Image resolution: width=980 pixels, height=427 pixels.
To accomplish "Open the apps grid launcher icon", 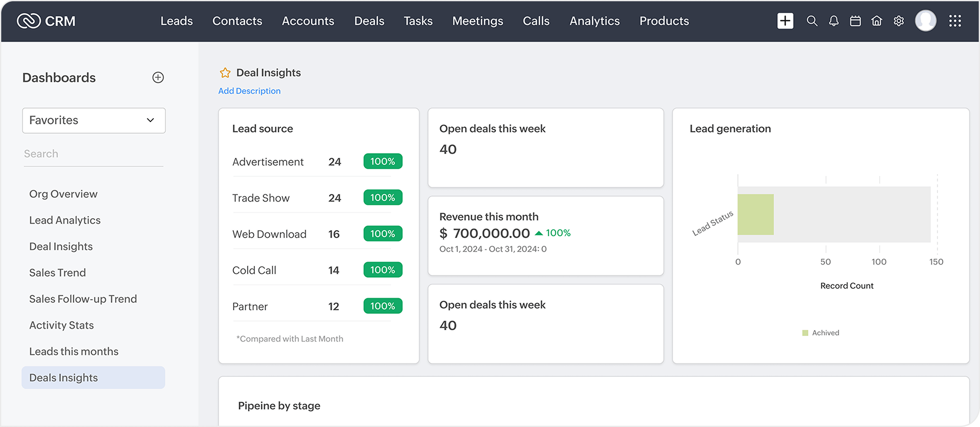I will [x=955, y=21].
